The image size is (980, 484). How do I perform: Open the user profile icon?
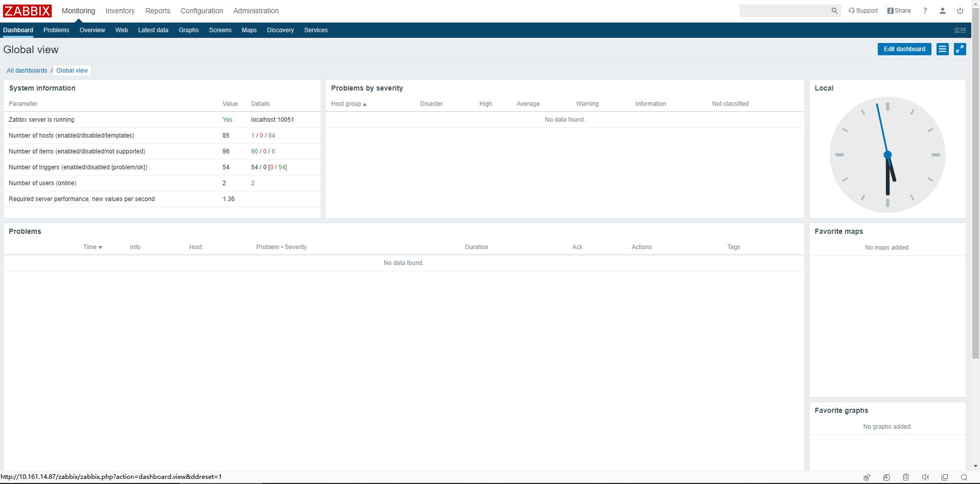click(x=942, y=10)
